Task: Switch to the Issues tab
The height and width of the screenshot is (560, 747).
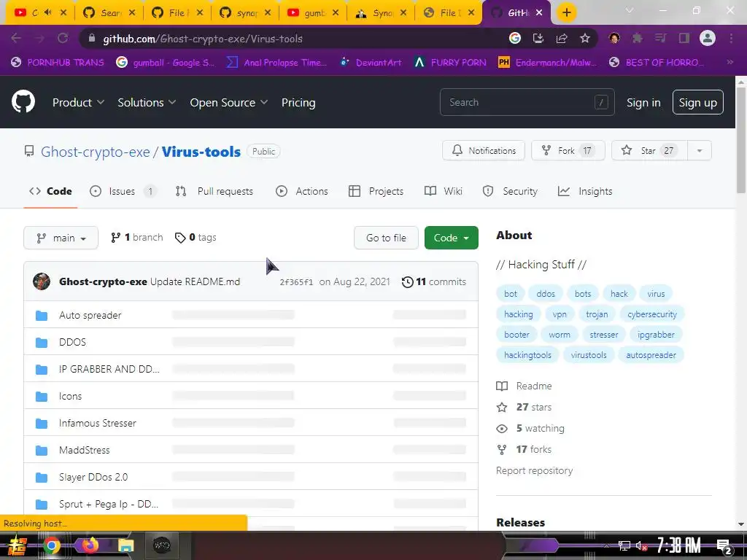Action: 123,191
